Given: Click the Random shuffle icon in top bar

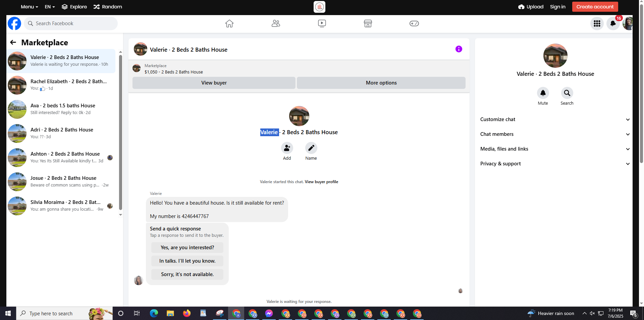Looking at the screenshot, I should tap(97, 7).
